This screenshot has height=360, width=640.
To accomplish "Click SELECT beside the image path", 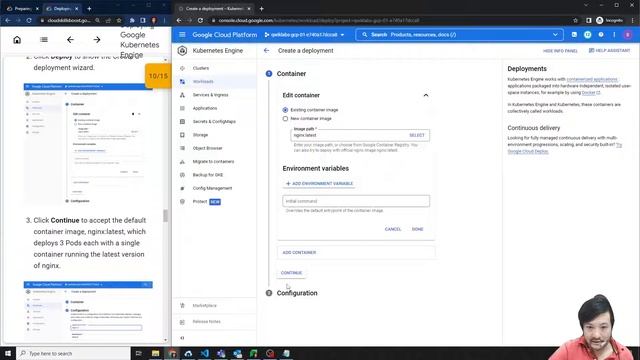I will click(417, 135).
